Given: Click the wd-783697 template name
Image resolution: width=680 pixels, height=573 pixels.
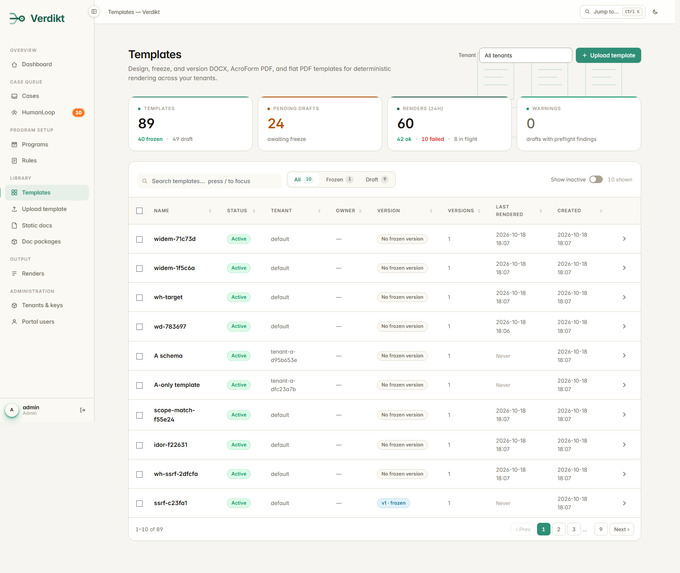Looking at the screenshot, I should click(170, 327).
